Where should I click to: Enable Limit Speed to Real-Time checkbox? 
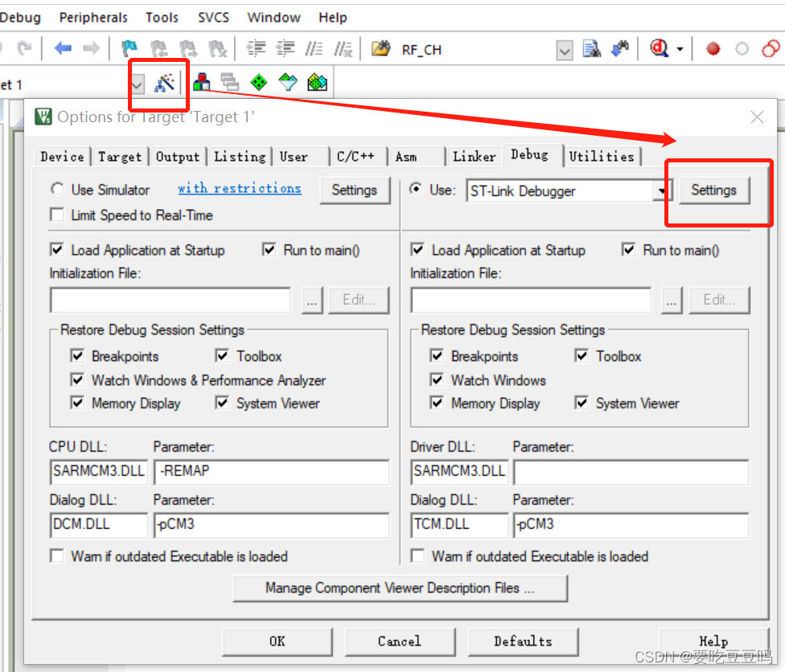(x=57, y=215)
